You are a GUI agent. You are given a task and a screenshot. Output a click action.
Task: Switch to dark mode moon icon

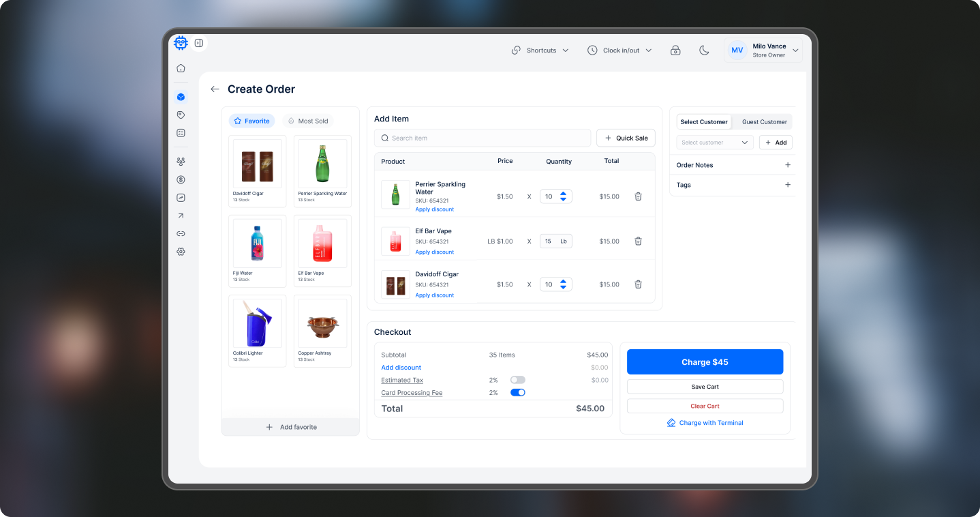tap(704, 50)
